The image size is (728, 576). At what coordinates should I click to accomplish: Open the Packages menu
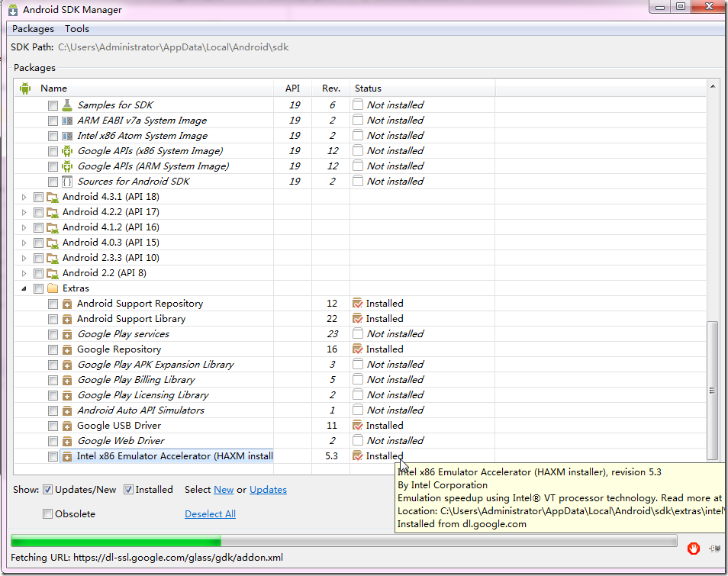(x=33, y=29)
